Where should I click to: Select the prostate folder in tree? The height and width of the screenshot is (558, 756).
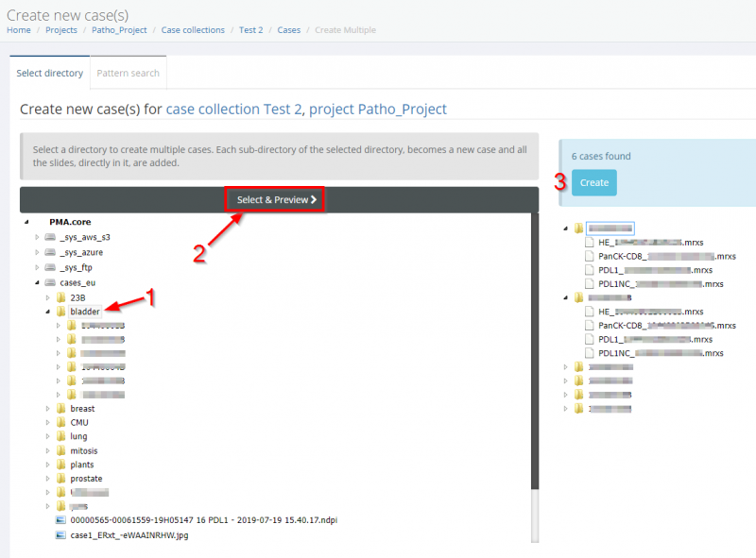86,479
